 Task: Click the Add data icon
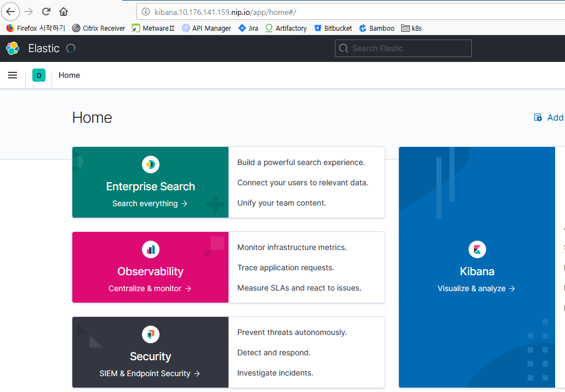(x=538, y=117)
